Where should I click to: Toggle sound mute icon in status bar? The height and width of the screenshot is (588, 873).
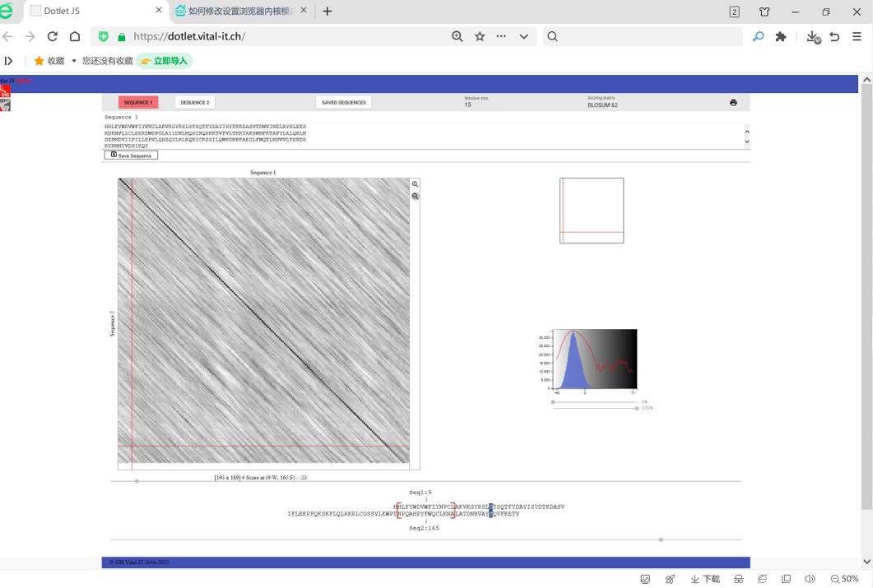810,579
